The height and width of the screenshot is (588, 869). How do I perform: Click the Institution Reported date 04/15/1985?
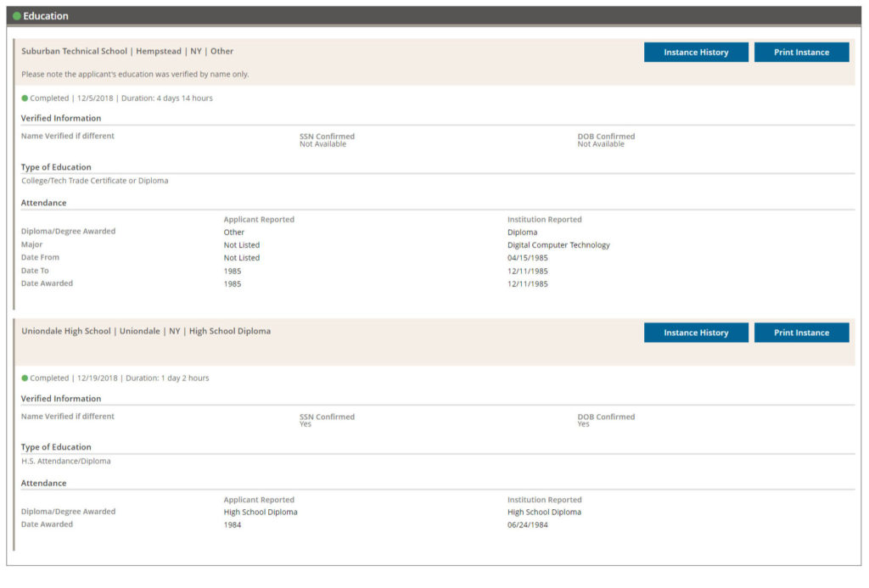[x=528, y=258]
